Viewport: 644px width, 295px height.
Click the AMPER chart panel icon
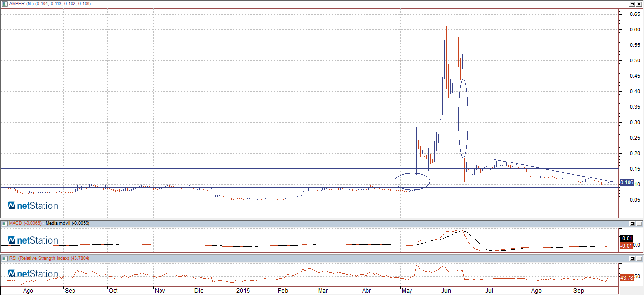tap(5, 3)
